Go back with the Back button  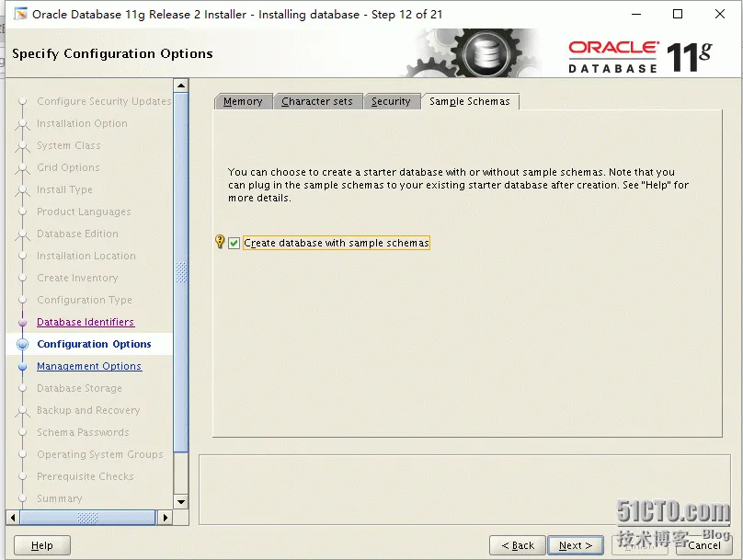[518, 545]
